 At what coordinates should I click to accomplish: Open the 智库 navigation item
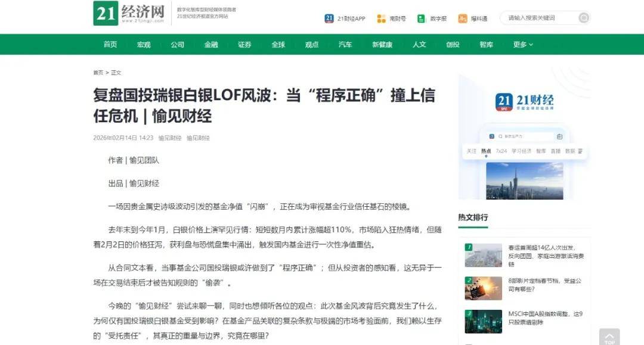(x=487, y=44)
